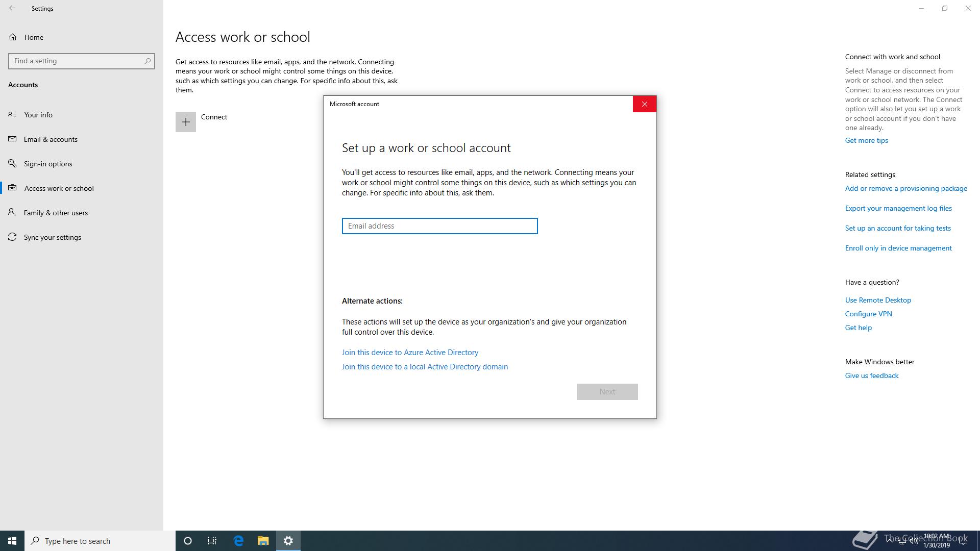980x551 pixels.
Task: Open Email & accounts page
Action: click(x=82, y=139)
